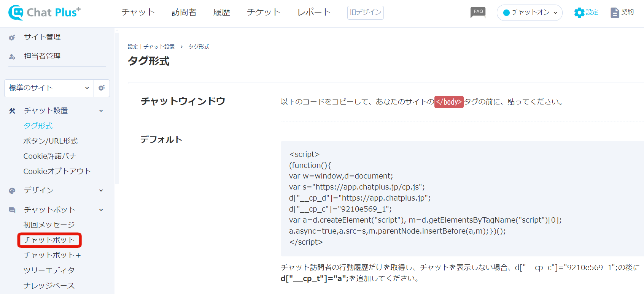Toggle the チャットオン status dropdown

click(x=530, y=13)
